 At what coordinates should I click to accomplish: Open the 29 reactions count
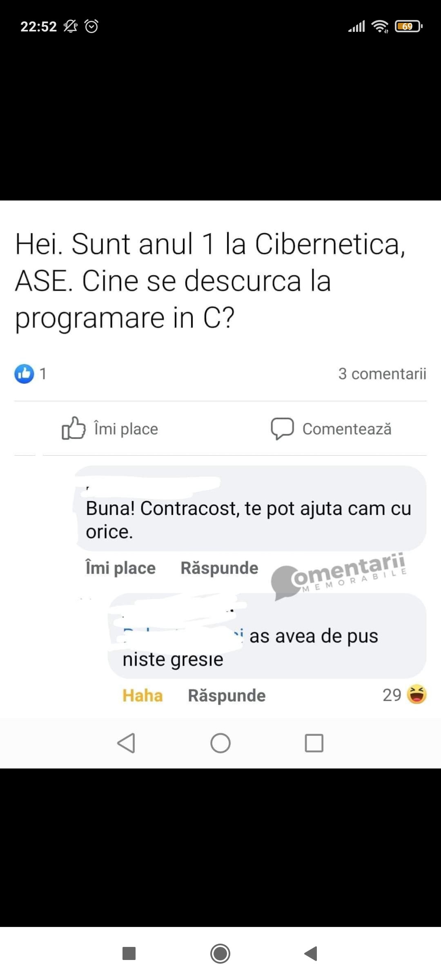coord(392,695)
